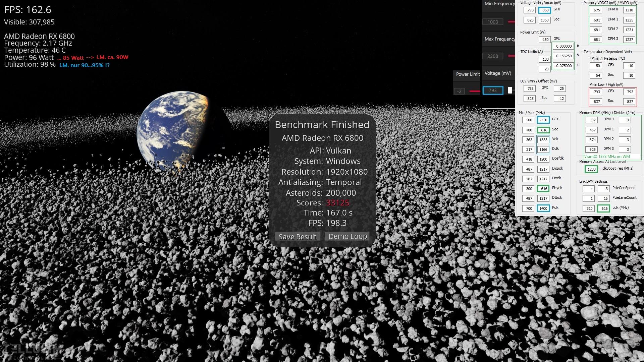Edit the GFX min clock field 500

(528, 120)
